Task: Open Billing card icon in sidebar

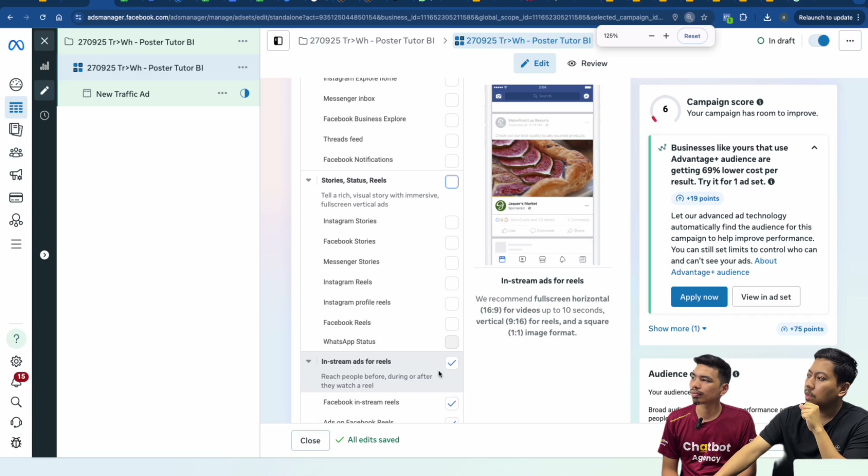Action: coord(16,197)
